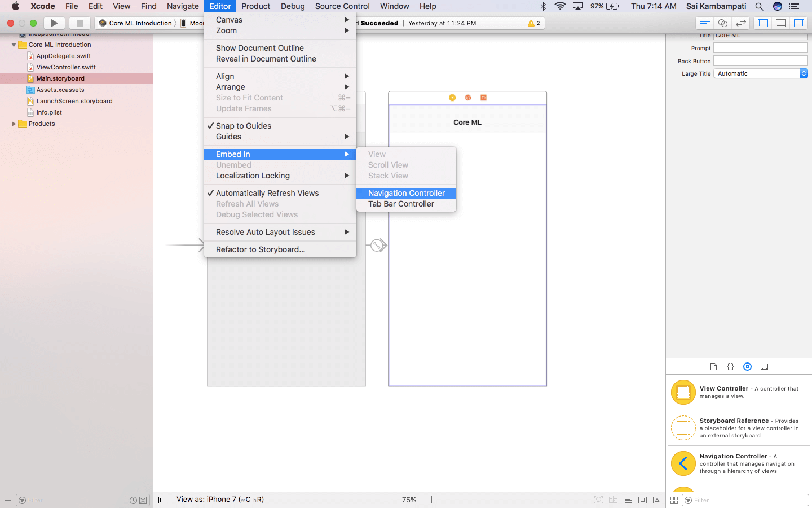Expand the Products folder

(14, 124)
